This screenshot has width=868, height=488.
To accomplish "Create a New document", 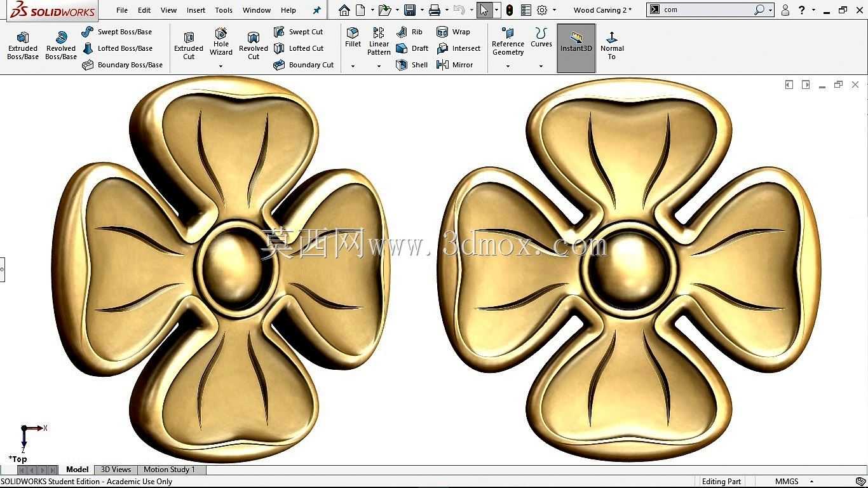I will click(x=360, y=10).
